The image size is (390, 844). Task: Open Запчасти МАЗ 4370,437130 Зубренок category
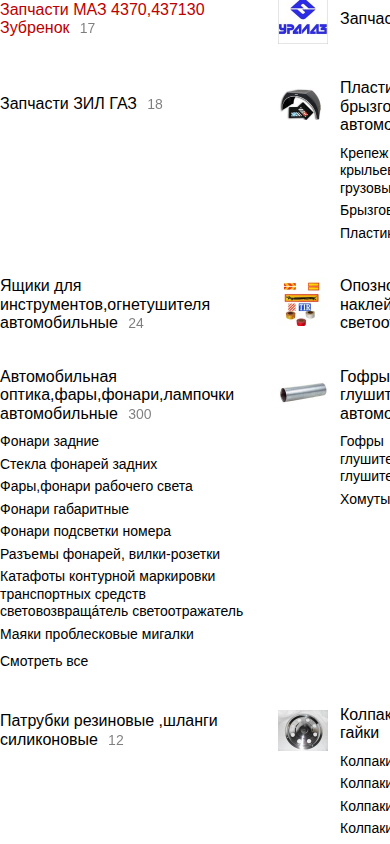[102, 18]
